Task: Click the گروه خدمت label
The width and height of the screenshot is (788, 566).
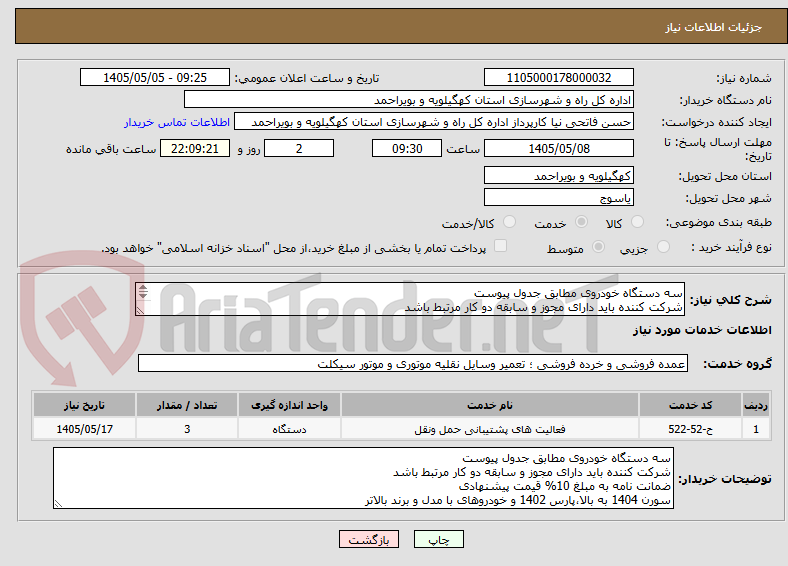Action: (737, 364)
